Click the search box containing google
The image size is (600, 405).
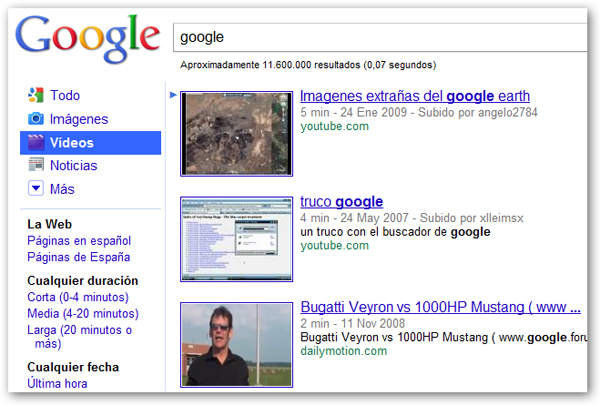pyautogui.click(x=380, y=37)
